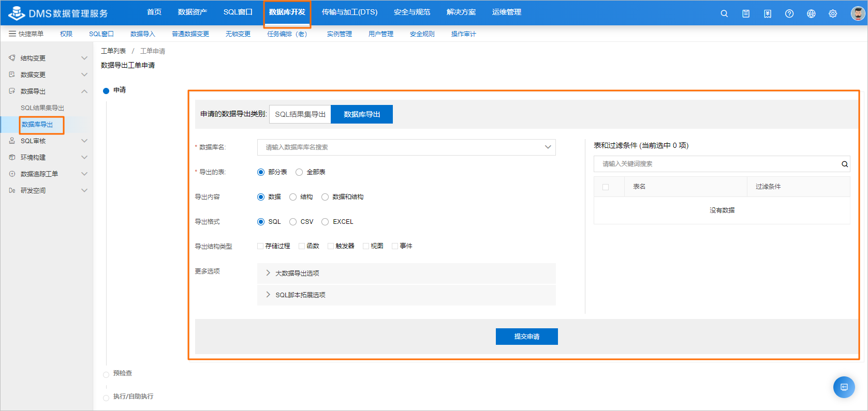This screenshot has height=411, width=868.
Task: Choose CSV export format
Action: pyautogui.click(x=293, y=222)
